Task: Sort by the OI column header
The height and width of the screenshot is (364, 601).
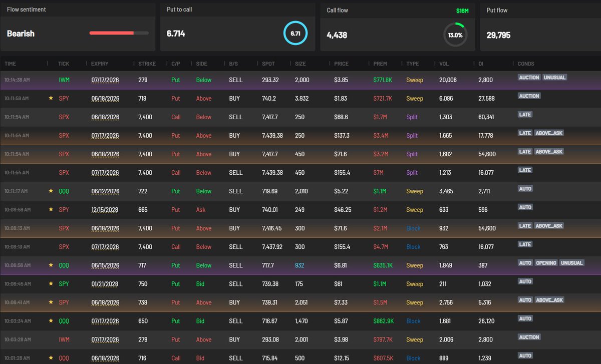Action: click(x=481, y=64)
